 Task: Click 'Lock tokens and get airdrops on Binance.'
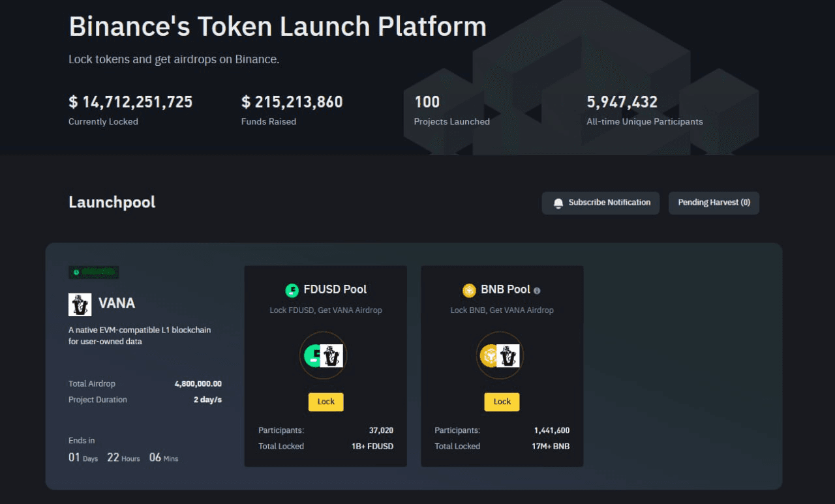pyautogui.click(x=174, y=59)
